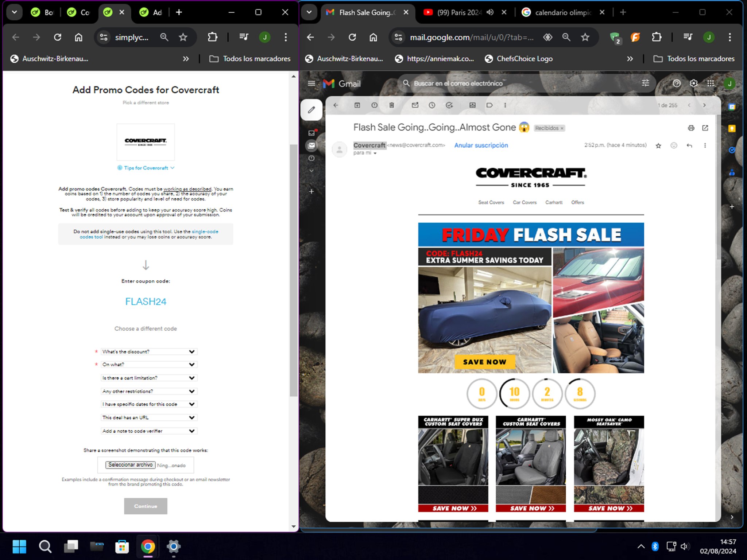The image size is (747, 560).
Task: Click the reply icon on Covercraft email
Action: pos(689,146)
